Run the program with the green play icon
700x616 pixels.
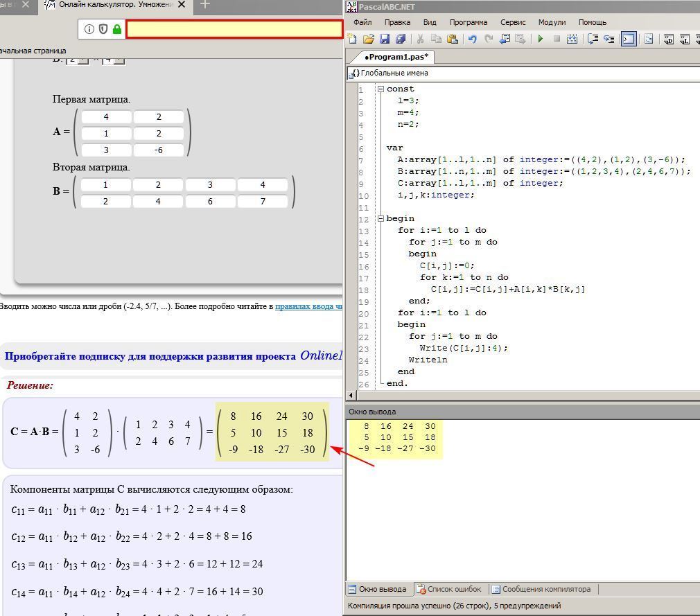541,39
